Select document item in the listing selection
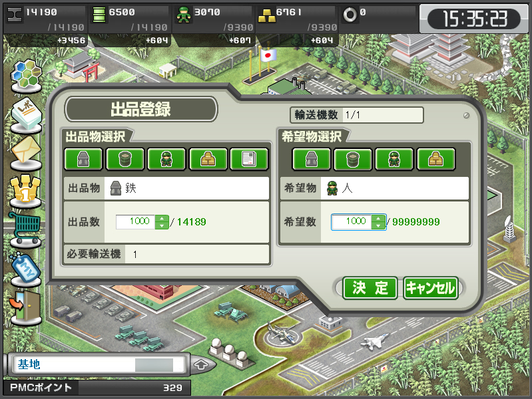The image size is (532, 399). coord(249,159)
